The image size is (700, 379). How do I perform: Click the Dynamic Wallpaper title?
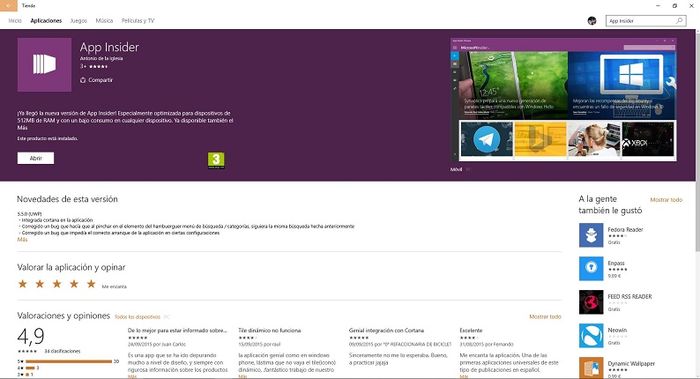[631, 364]
